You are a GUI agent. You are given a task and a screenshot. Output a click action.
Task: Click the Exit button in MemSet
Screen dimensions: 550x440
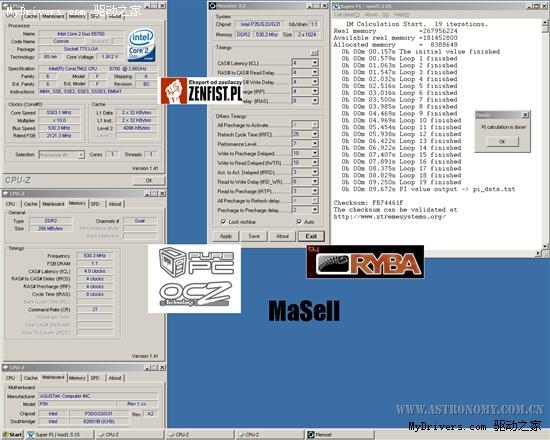point(311,236)
